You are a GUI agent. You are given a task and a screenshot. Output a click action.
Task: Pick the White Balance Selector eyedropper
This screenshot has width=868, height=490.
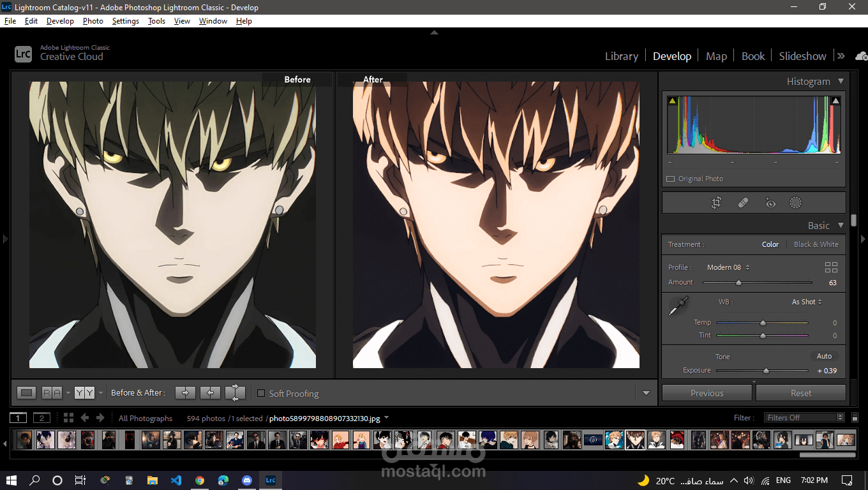click(x=678, y=306)
